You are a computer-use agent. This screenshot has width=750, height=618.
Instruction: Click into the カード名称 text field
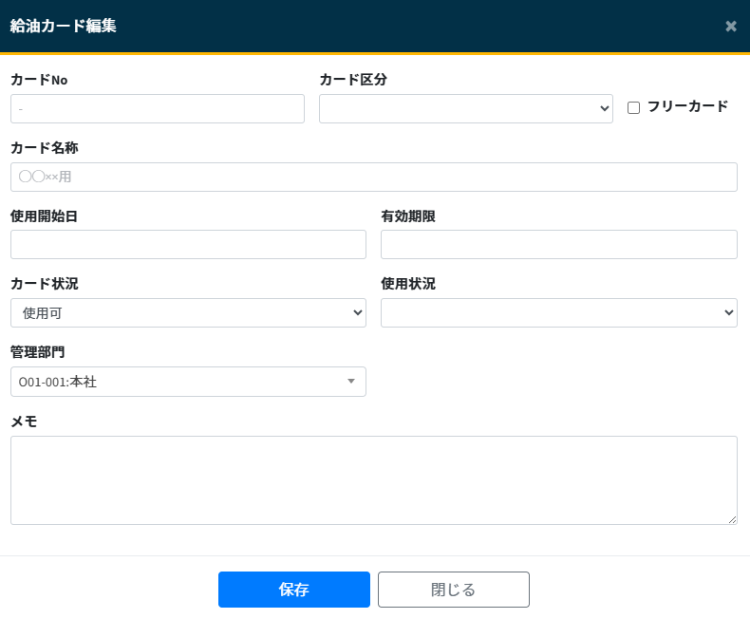(x=373, y=177)
